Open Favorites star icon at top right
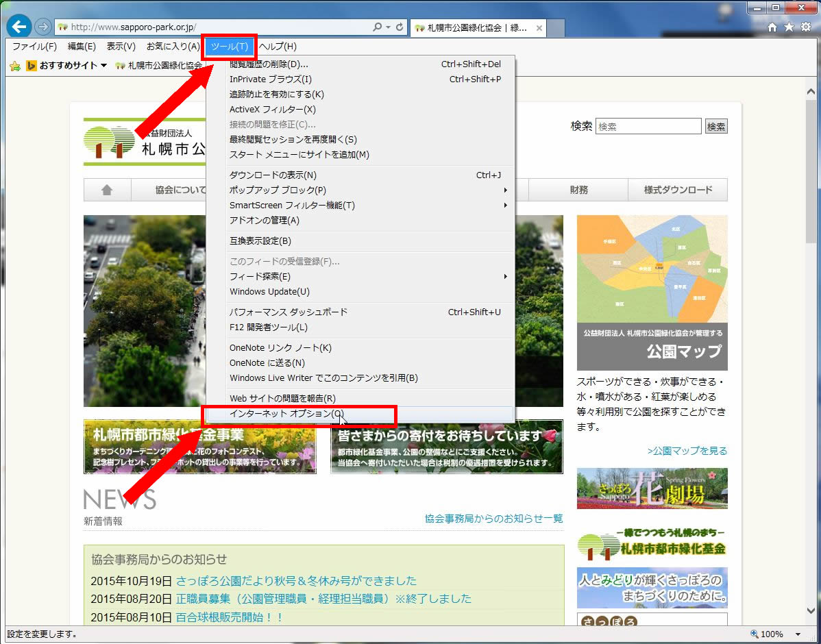 pos(789,27)
